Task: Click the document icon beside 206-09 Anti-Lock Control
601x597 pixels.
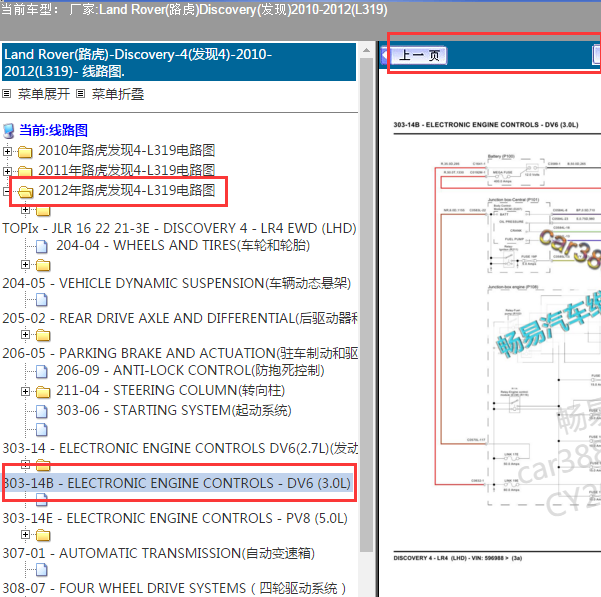Action: pyautogui.click(x=42, y=371)
